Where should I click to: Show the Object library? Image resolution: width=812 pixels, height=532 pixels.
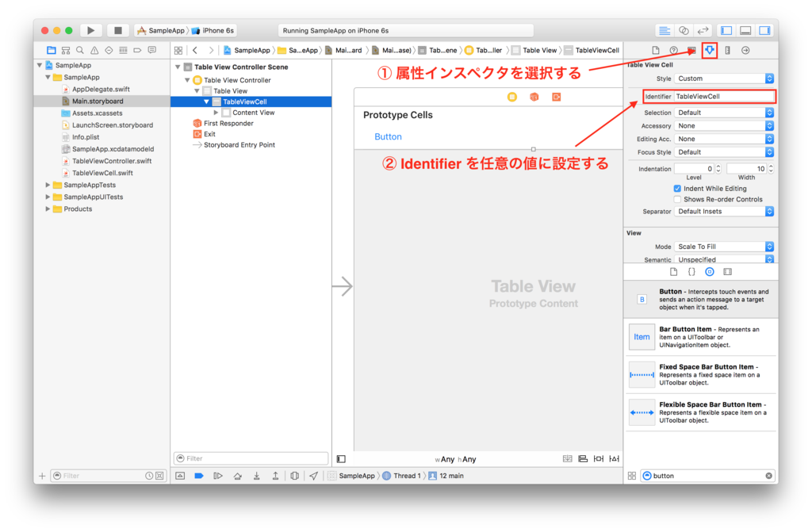(x=710, y=272)
